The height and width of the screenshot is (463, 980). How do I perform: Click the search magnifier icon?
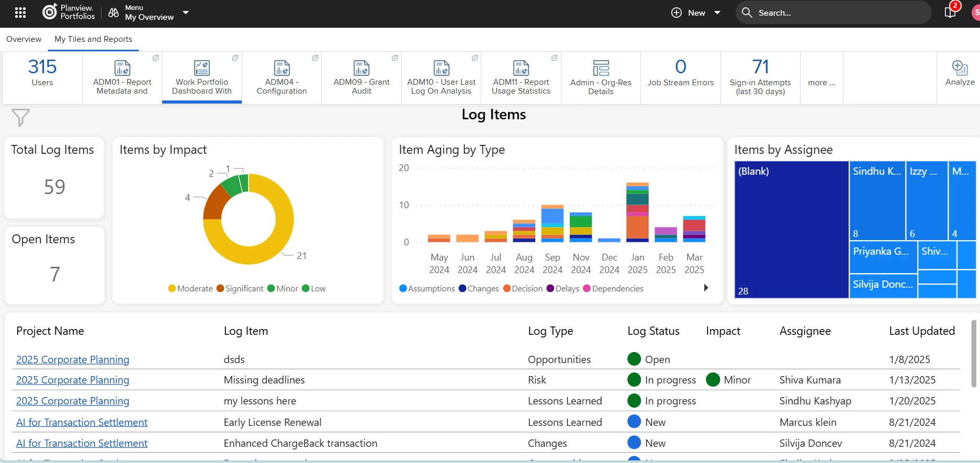click(x=747, y=13)
